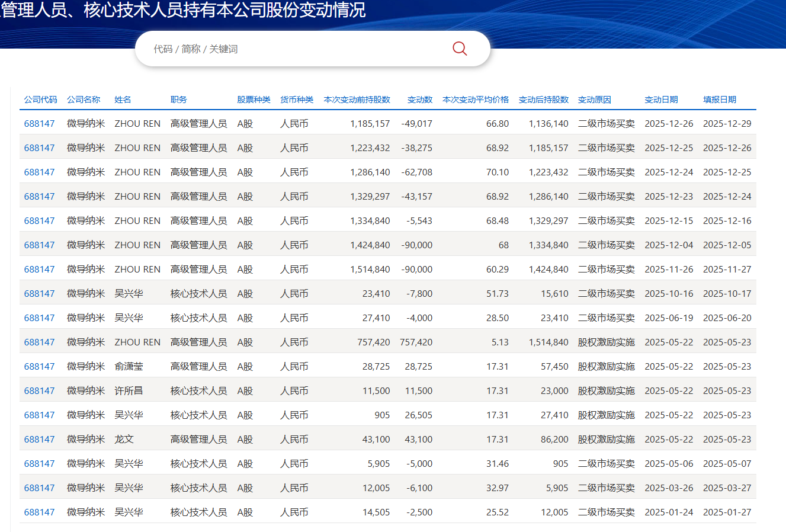
Task: Focus the code/abbreviation keyword search field
Action: click(x=296, y=49)
